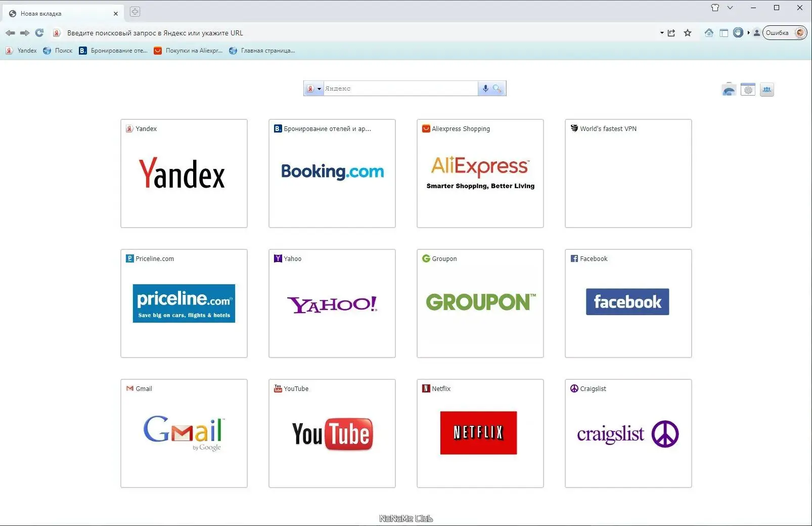Open the Yahoo speed dial tile
Screen dimensions: 812x526
332,303
